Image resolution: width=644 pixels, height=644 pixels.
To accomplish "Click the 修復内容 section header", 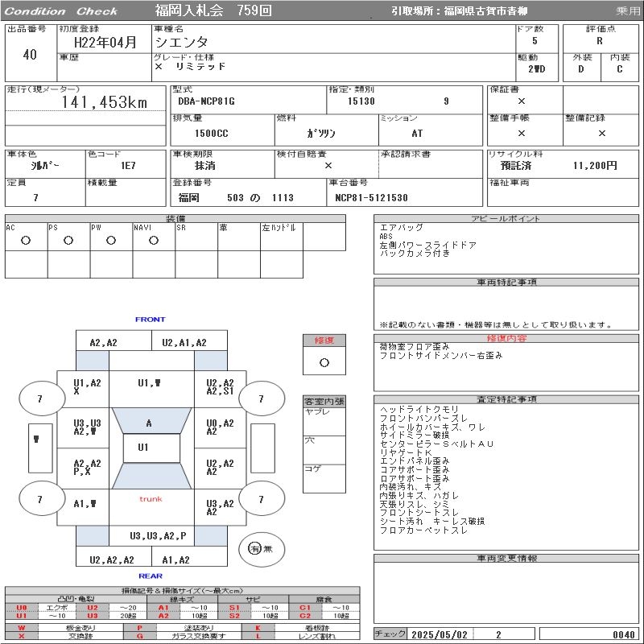I will click(x=506, y=339).
